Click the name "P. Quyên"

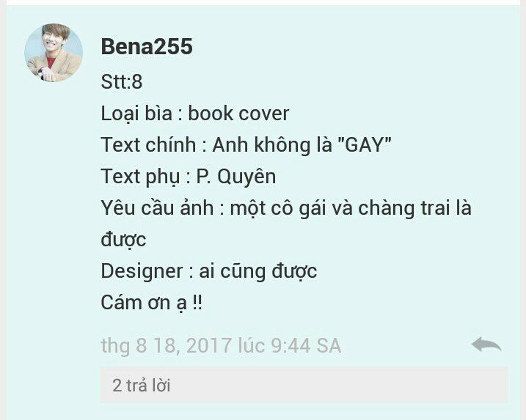(236, 177)
